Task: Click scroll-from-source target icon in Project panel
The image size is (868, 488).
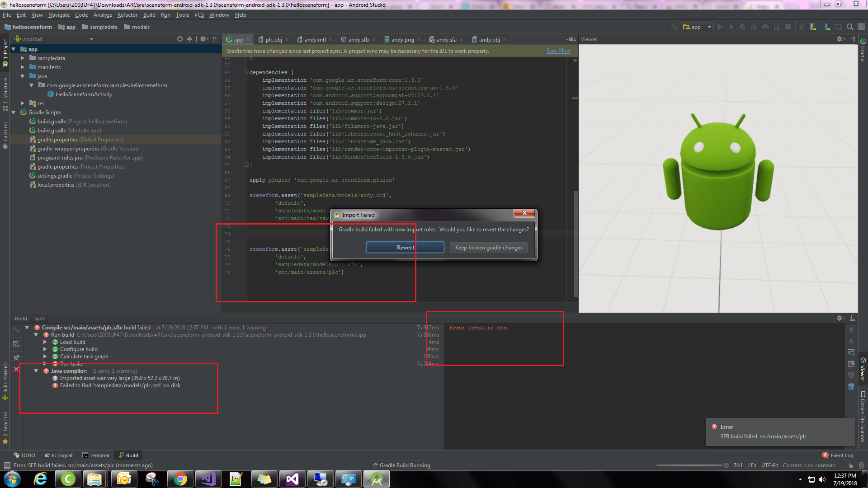Action: click(180, 39)
